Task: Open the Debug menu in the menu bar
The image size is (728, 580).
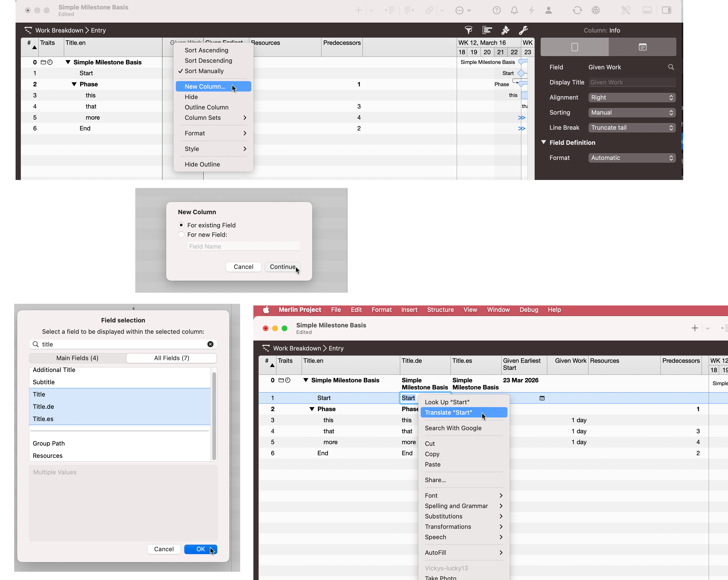Action: pyautogui.click(x=529, y=310)
